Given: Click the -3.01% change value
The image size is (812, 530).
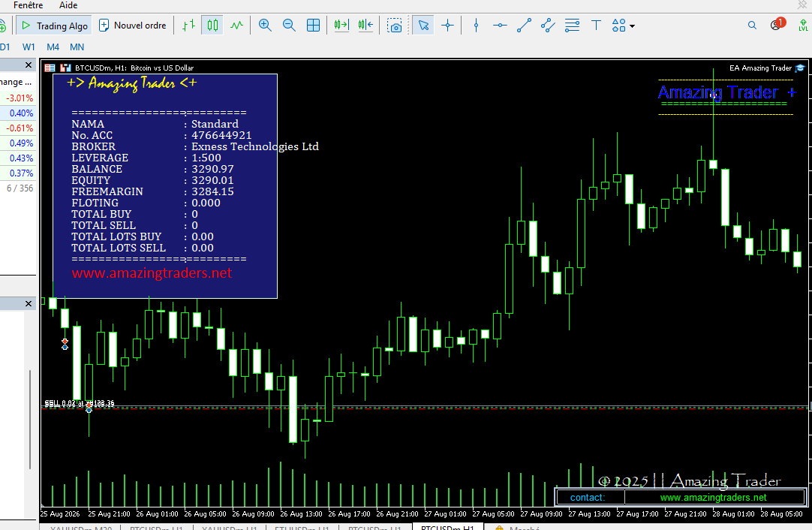Looking at the screenshot, I should pyautogui.click(x=20, y=98).
